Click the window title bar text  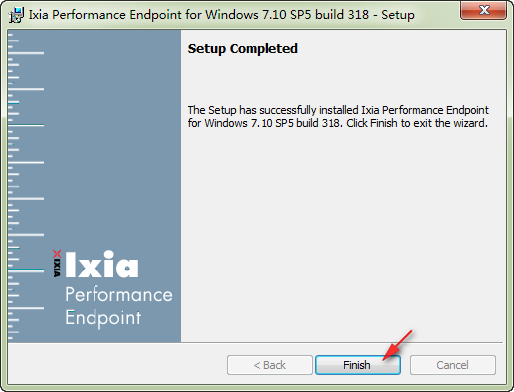point(221,15)
